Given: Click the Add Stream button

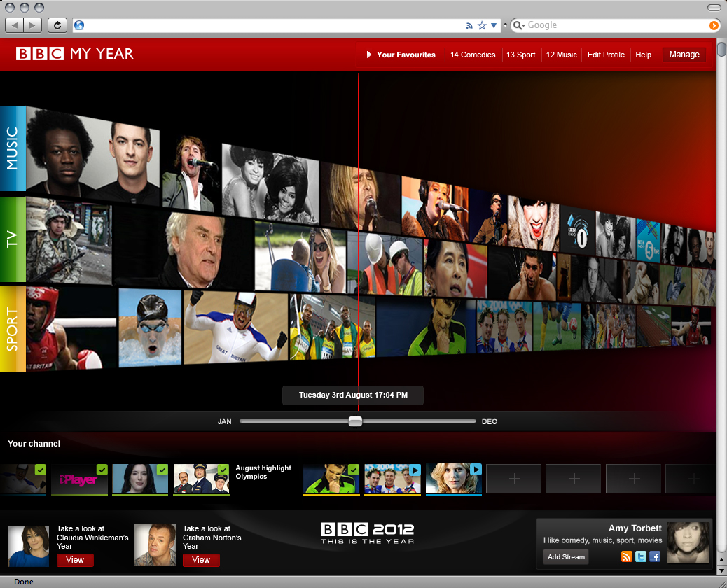Looking at the screenshot, I should click(566, 557).
